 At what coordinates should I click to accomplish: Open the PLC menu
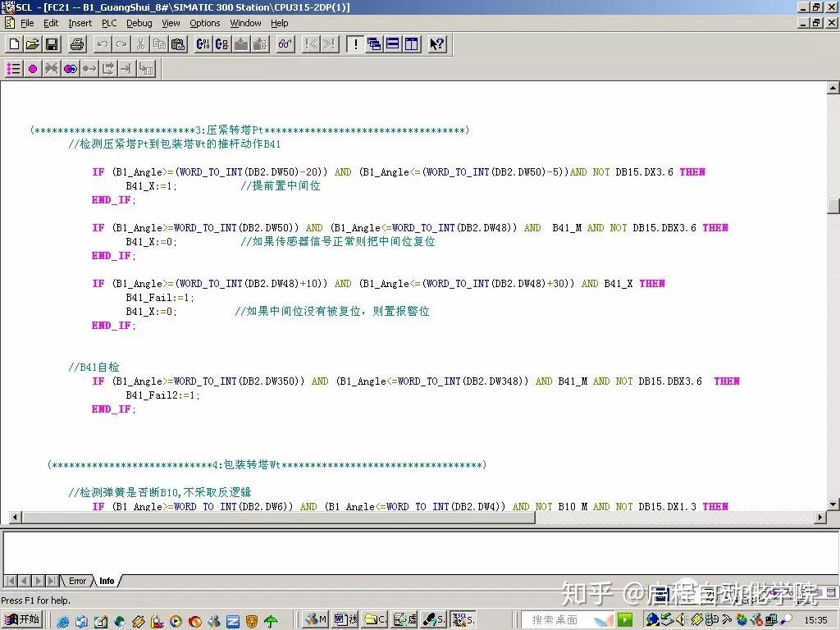pos(109,23)
